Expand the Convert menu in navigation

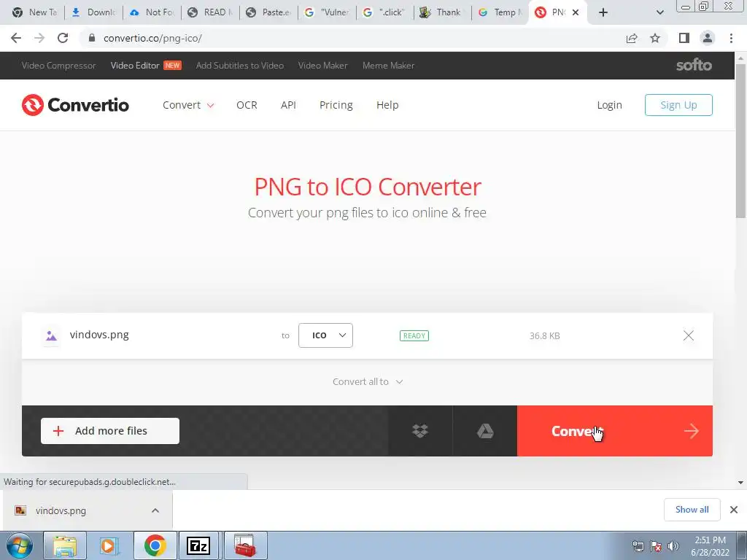click(x=188, y=105)
